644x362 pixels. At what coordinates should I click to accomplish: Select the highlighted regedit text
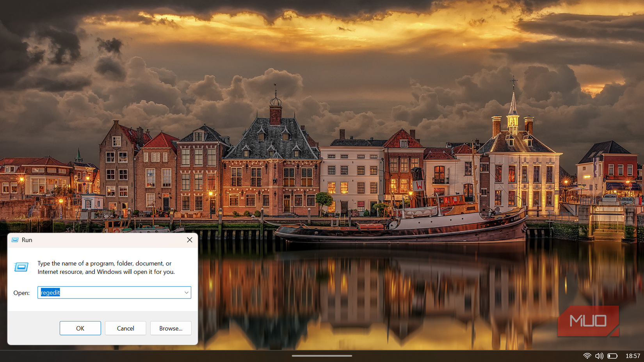[50, 293]
